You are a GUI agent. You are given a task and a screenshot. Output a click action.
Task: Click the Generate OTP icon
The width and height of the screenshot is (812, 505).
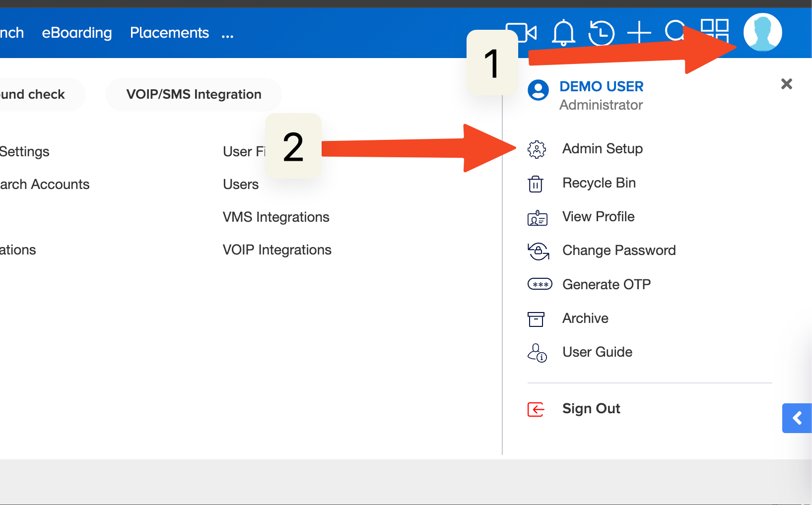540,285
